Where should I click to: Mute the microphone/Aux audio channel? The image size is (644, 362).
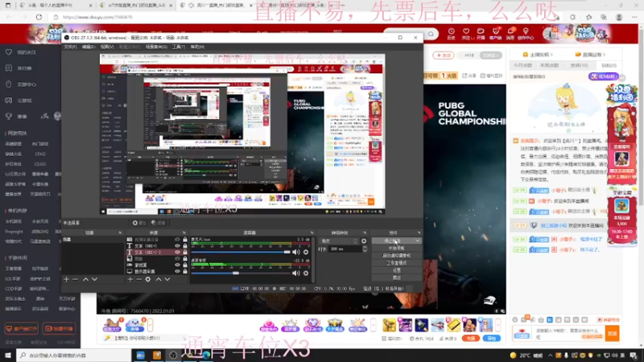click(295, 252)
